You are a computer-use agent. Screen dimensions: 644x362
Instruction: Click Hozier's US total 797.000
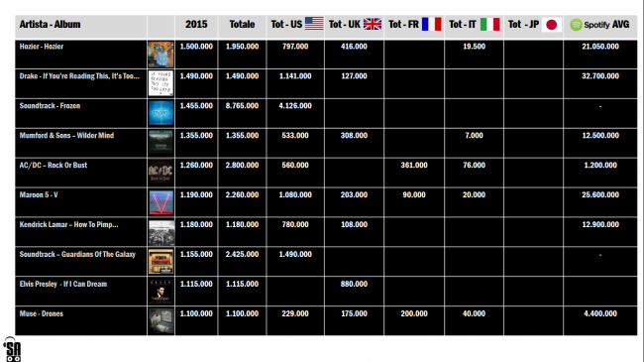(295, 47)
